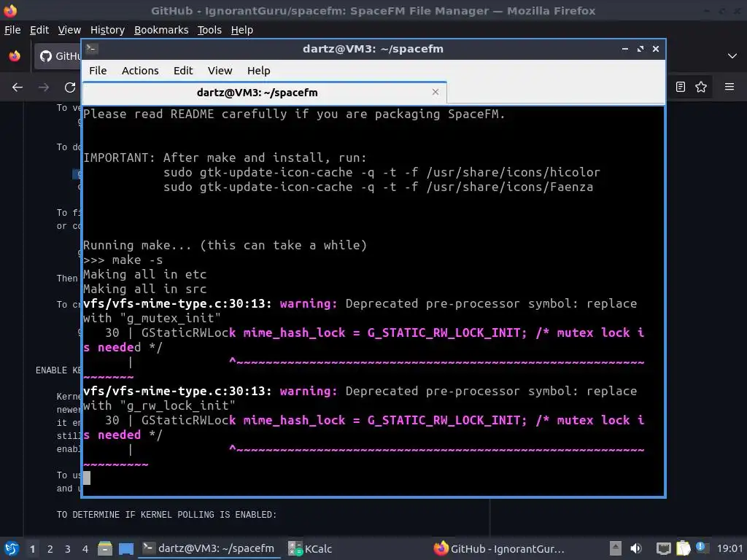
Task: Toggle Firefox reader view icon
Action: (681, 87)
